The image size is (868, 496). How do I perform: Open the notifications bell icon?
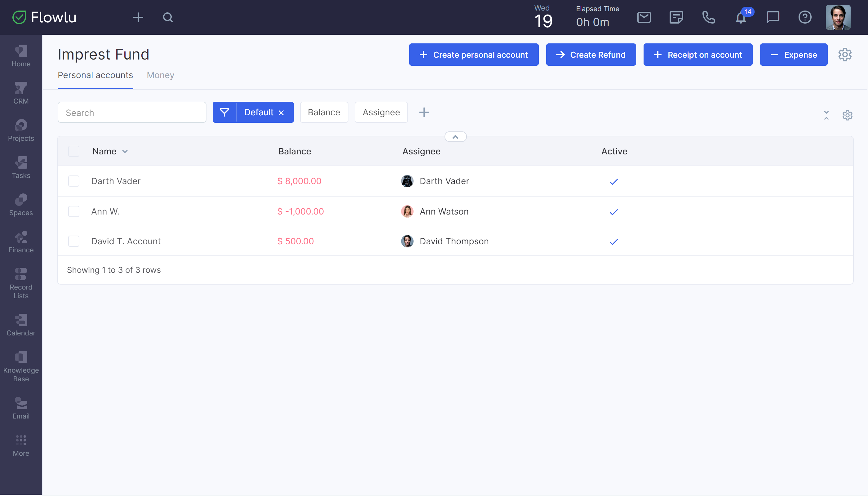coord(741,17)
